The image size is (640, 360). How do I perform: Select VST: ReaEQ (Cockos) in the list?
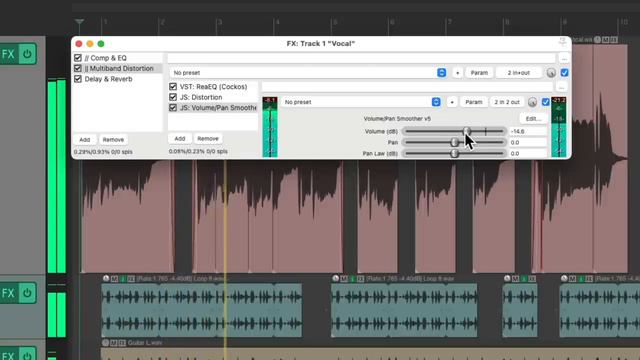213,87
